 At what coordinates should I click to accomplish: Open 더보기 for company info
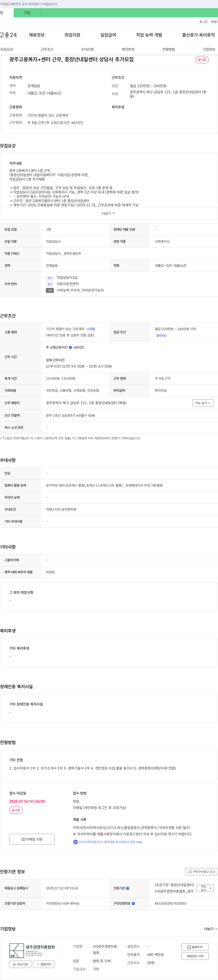coord(210,929)
